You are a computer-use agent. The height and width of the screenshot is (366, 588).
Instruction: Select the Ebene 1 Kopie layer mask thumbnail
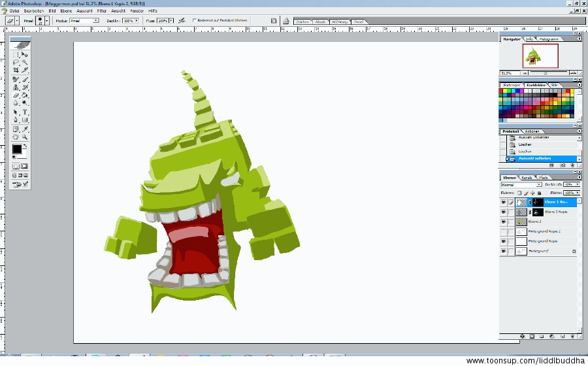point(538,212)
